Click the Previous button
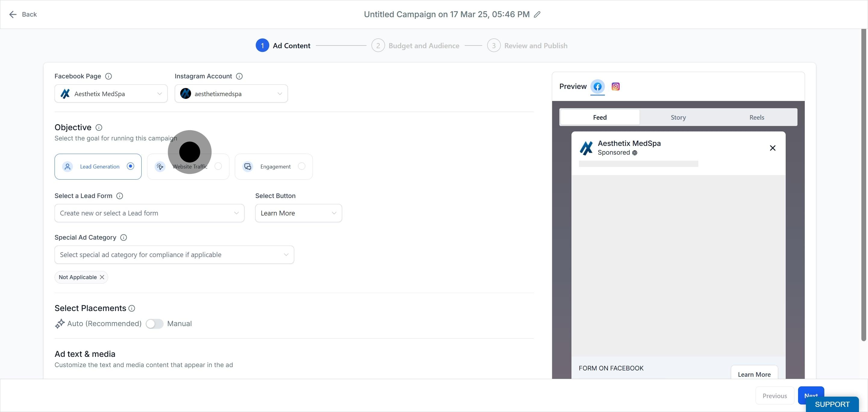 tap(775, 395)
